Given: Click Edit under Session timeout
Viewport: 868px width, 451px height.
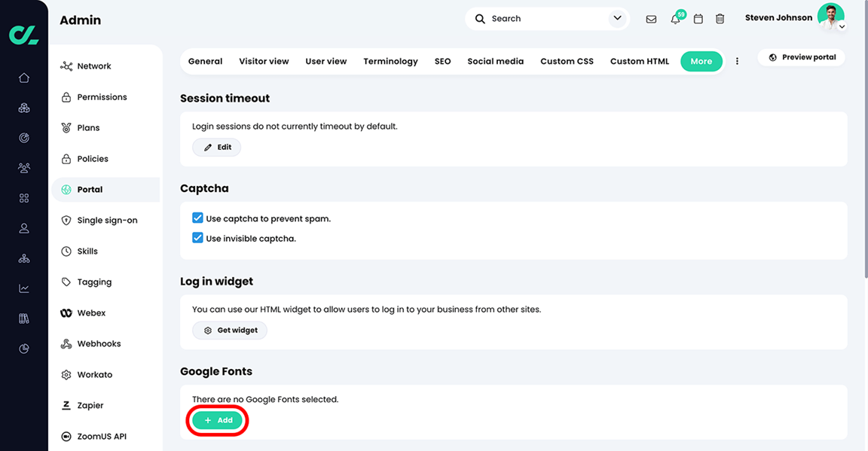Looking at the screenshot, I should [216, 147].
